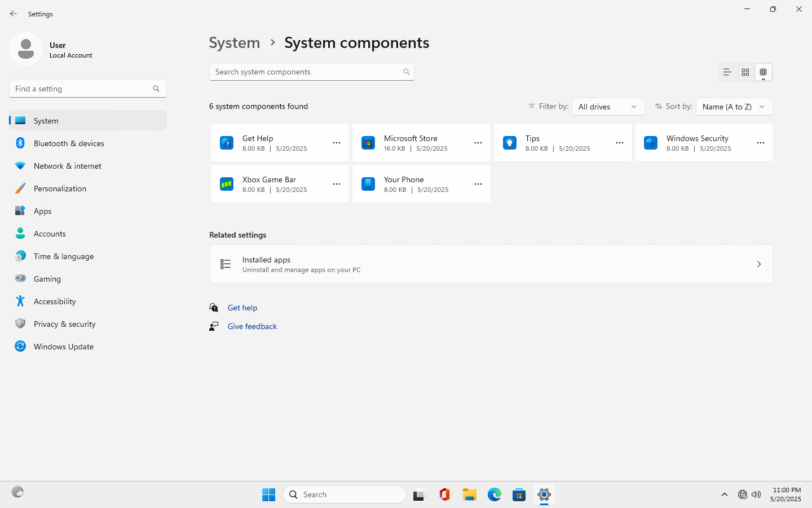This screenshot has height=508, width=812.
Task: Open network status in system tray
Action: click(743, 494)
